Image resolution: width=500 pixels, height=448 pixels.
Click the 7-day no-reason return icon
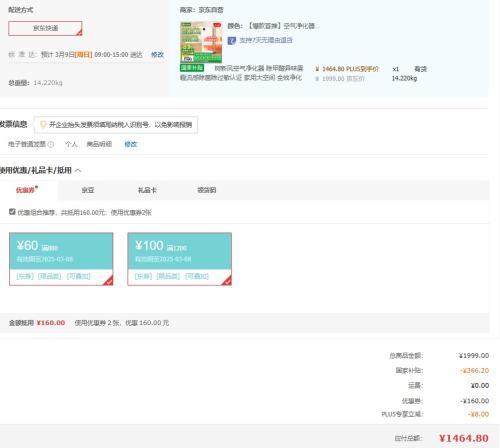[x=232, y=41]
